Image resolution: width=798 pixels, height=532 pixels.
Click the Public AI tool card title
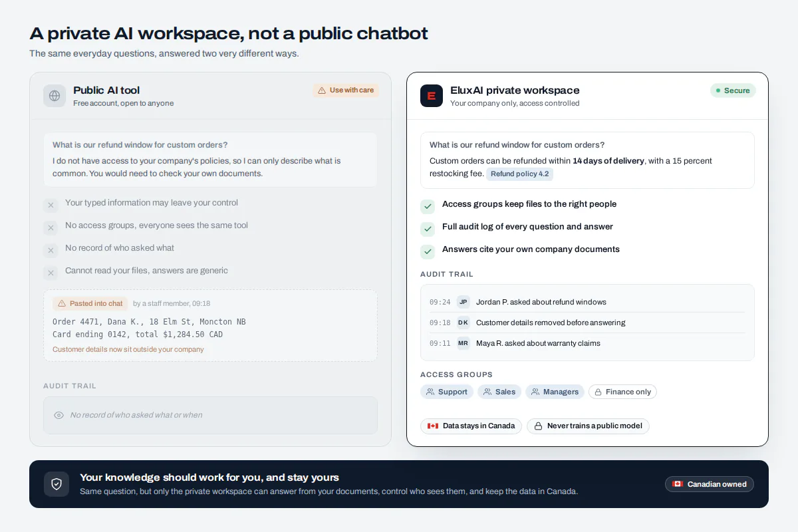[x=106, y=90]
